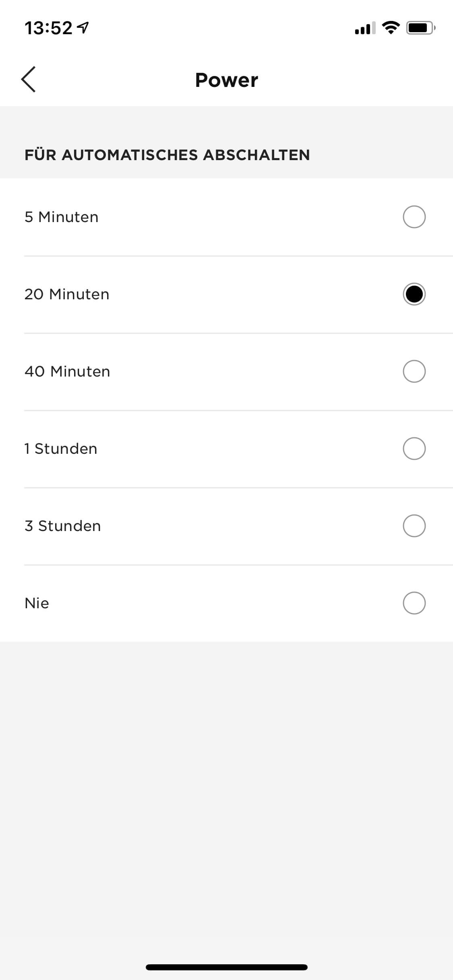453x980 pixels.
Task: Select the Nie radio circle
Action: [x=414, y=603]
